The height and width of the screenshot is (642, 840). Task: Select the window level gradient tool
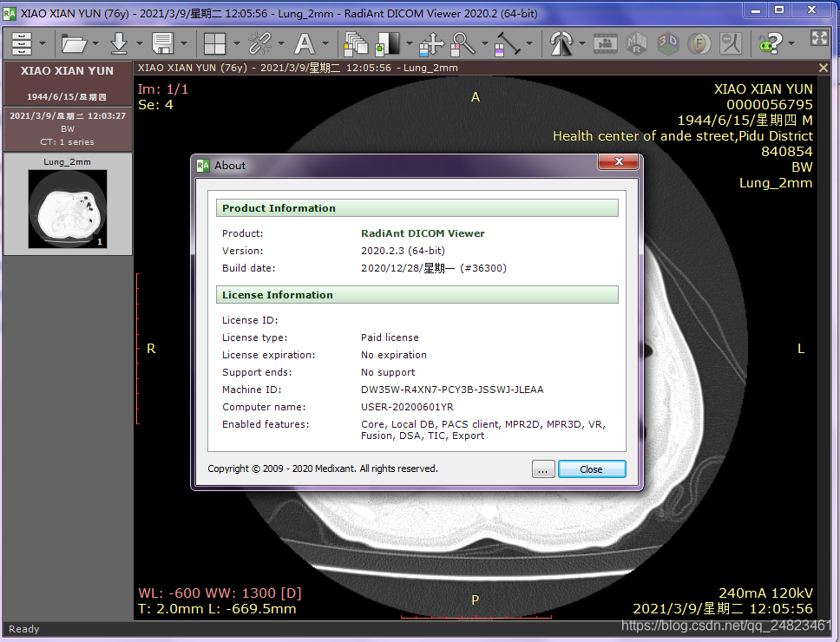click(387, 43)
